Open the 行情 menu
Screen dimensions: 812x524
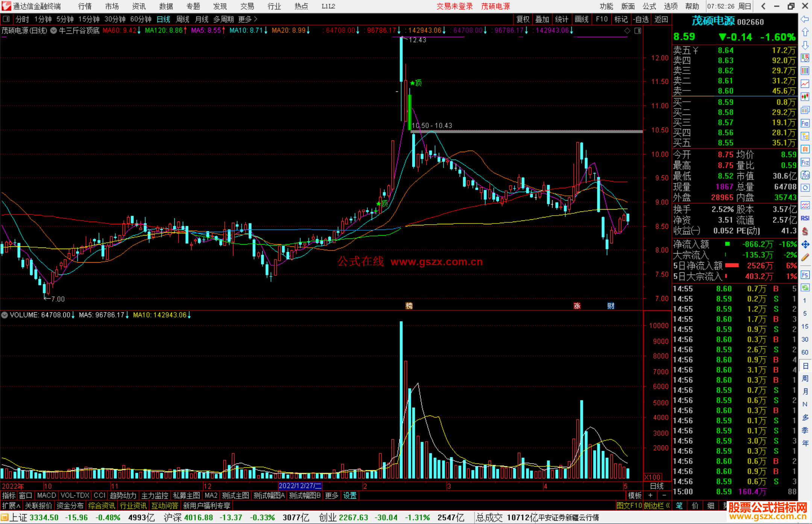click(85, 6)
